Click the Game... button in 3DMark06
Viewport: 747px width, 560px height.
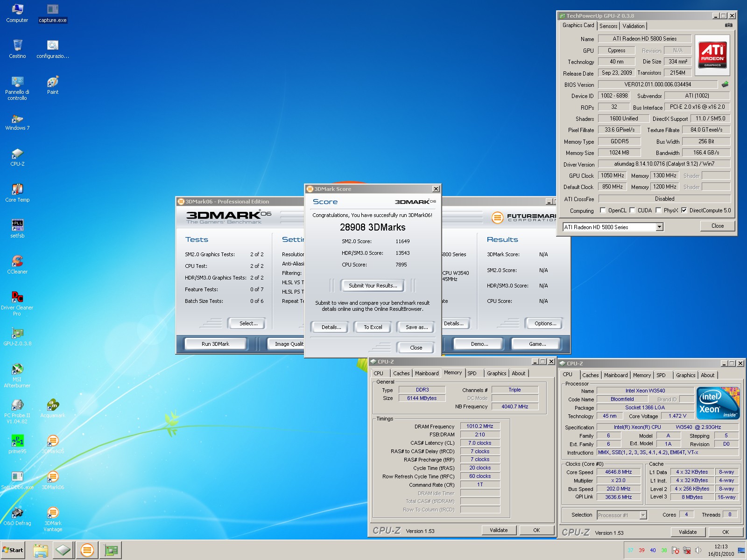click(537, 344)
